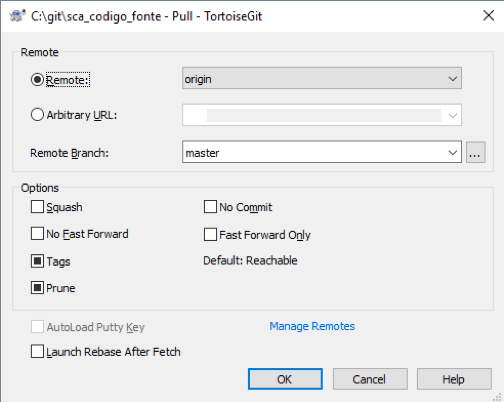The height and width of the screenshot is (402, 504).
Task: Toggle the Prune checkbox
Action: click(37, 288)
